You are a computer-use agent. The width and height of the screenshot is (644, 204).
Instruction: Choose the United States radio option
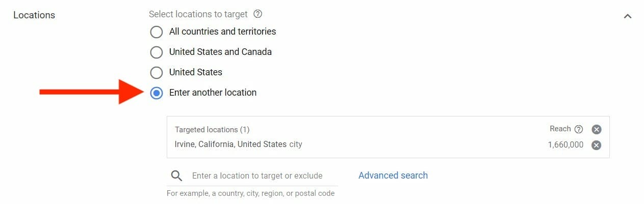(x=157, y=73)
